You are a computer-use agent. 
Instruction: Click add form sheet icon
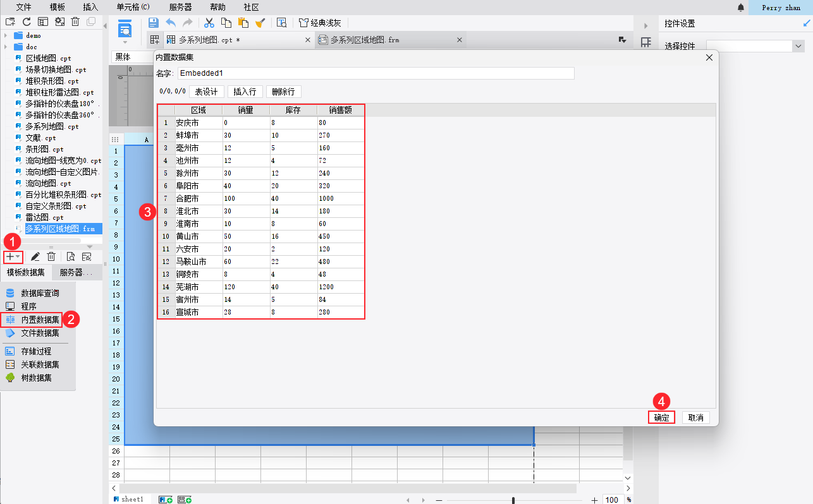185,500
